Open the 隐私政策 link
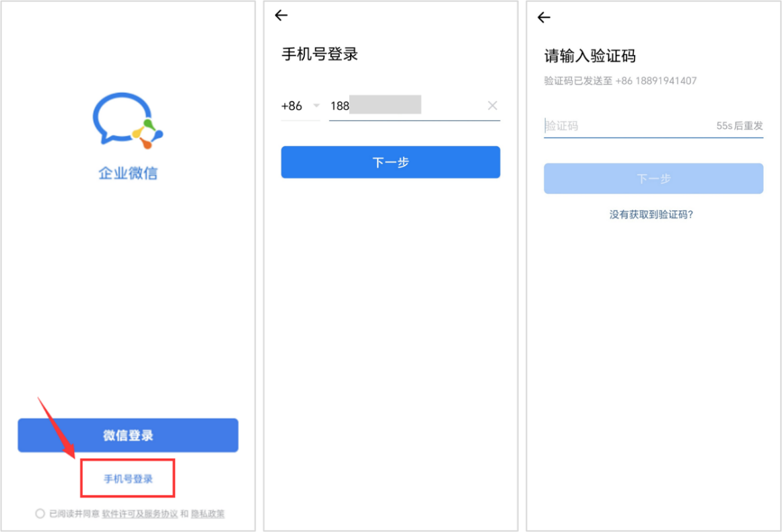 pyautogui.click(x=208, y=514)
